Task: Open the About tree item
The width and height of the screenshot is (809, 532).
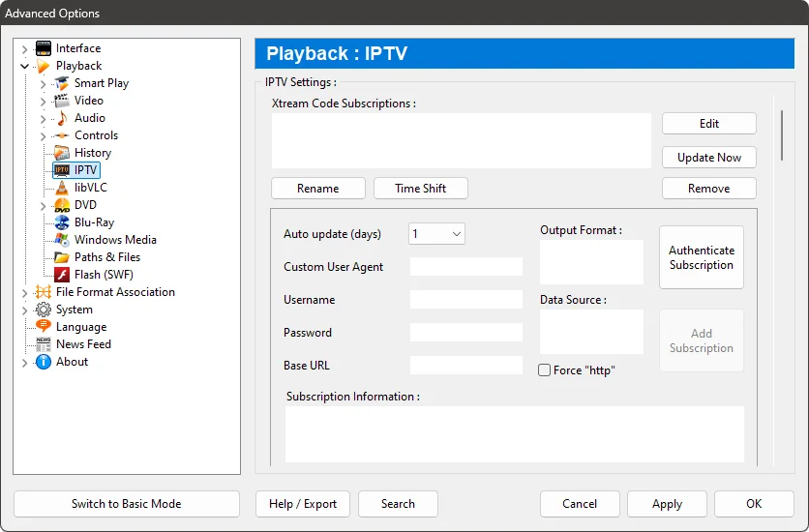Action: click(72, 362)
